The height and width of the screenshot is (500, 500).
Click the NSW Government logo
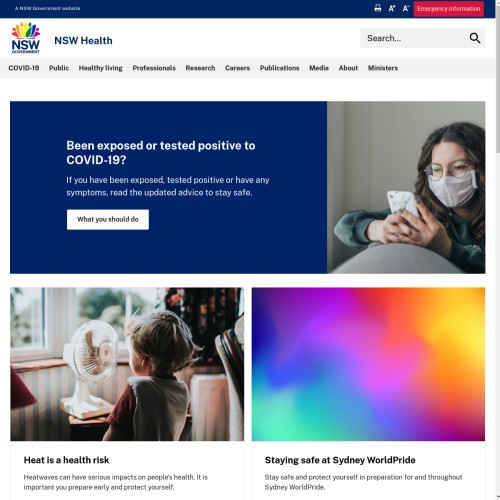pyautogui.click(x=26, y=38)
